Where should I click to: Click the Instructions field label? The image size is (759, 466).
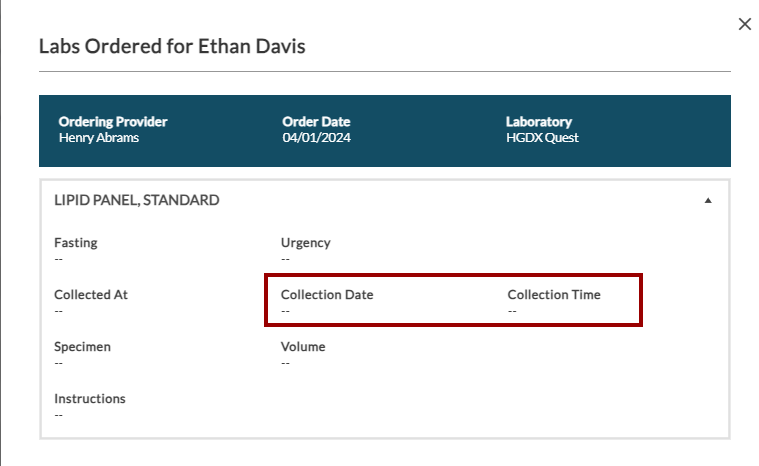click(90, 399)
